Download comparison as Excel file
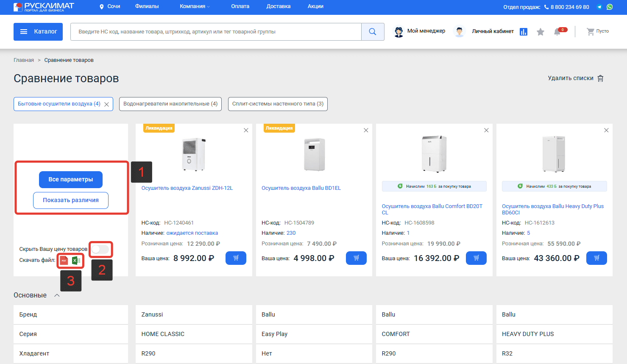Viewport: 627px width, 364px height. pyautogui.click(x=76, y=261)
